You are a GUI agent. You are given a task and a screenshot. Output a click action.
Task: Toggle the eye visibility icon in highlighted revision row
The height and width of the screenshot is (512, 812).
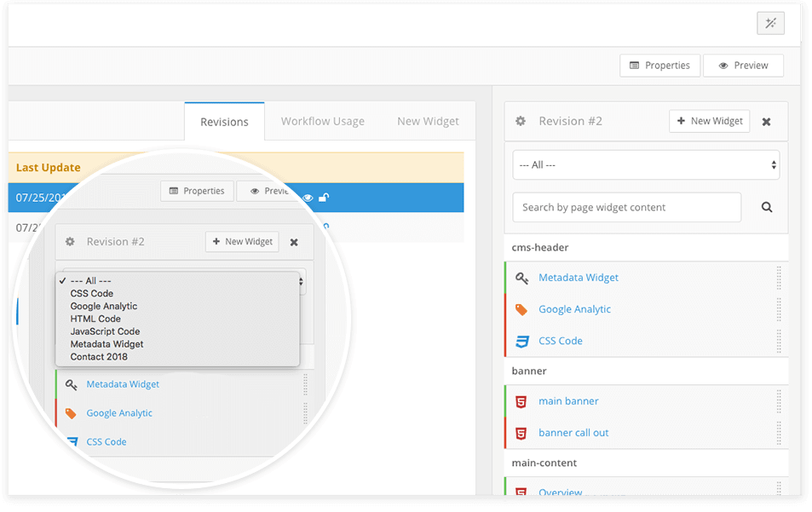coord(308,198)
